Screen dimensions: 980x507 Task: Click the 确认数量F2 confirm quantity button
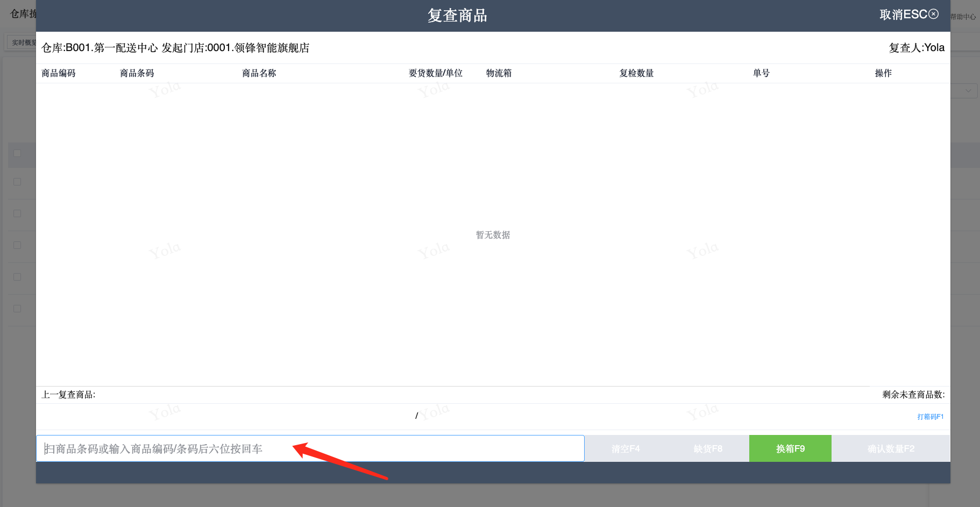click(x=891, y=448)
